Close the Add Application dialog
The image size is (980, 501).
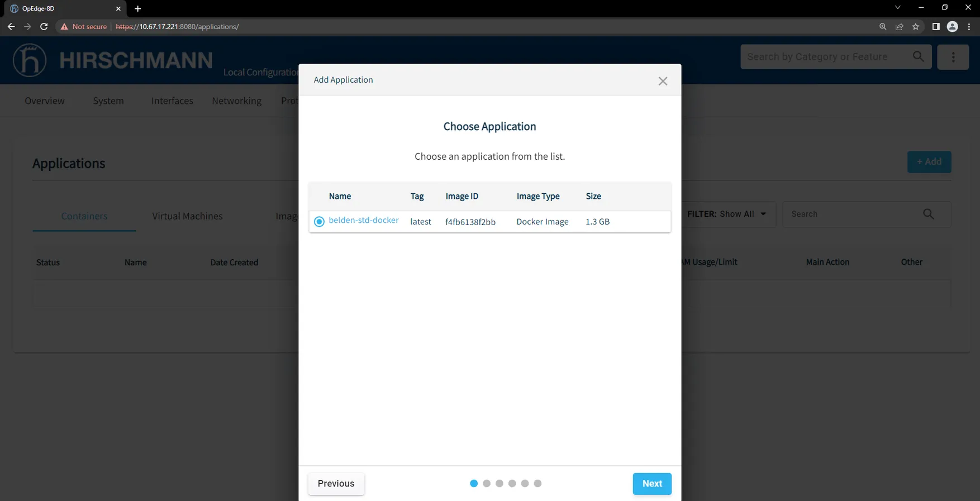pyautogui.click(x=663, y=81)
